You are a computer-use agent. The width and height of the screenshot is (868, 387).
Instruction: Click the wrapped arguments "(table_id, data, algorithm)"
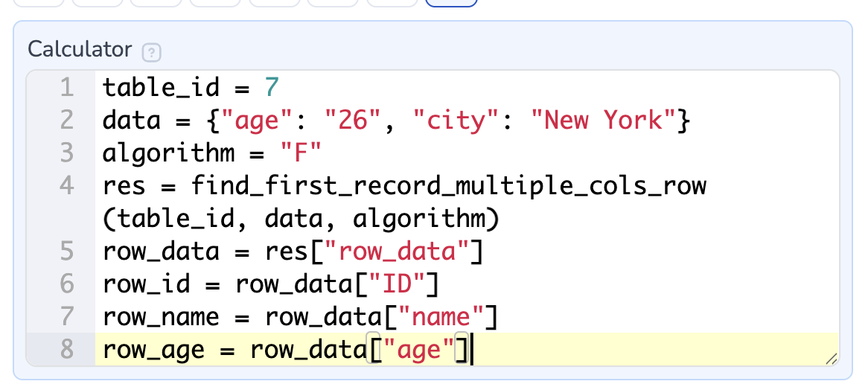coord(300,219)
